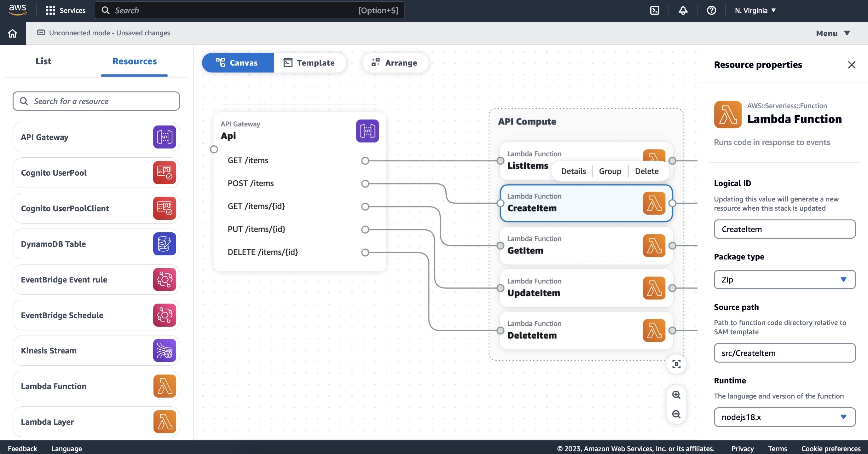
Task: Open the N. Virginia region dropdown
Action: (x=755, y=10)
